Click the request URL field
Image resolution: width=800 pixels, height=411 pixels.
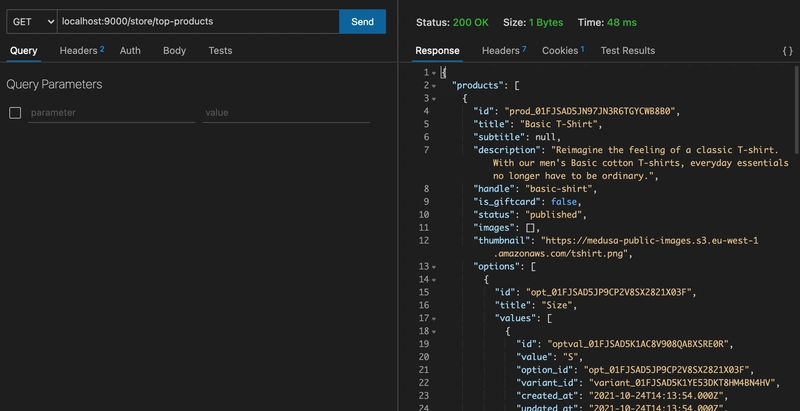(197, 21)
